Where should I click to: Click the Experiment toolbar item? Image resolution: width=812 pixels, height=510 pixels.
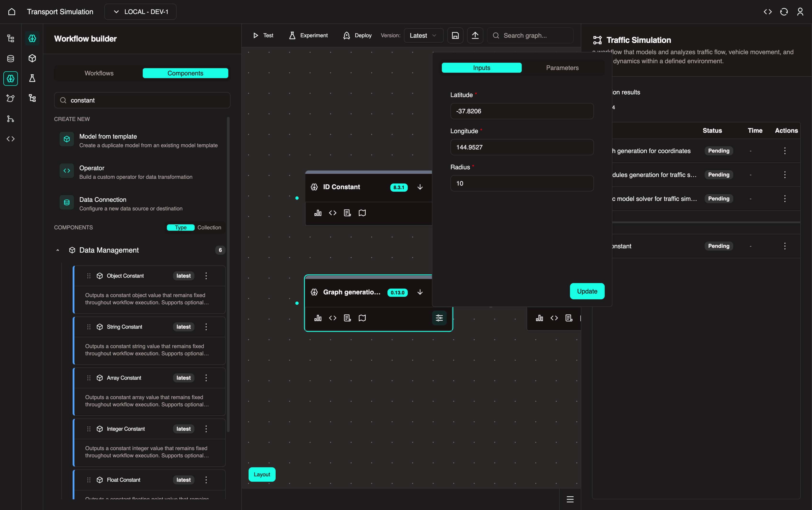pyautogui.click(x=308, y=35)
